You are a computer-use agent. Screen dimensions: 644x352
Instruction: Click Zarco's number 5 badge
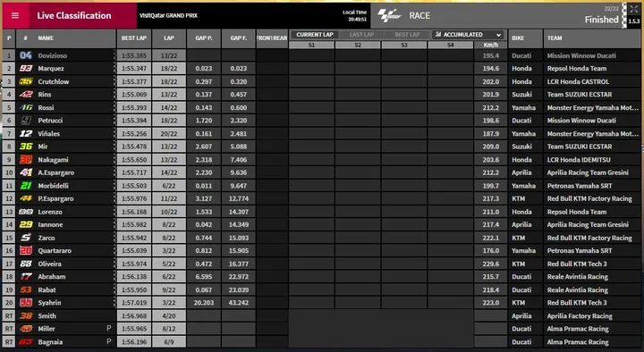pyautogui.click(x=25, y=238)
